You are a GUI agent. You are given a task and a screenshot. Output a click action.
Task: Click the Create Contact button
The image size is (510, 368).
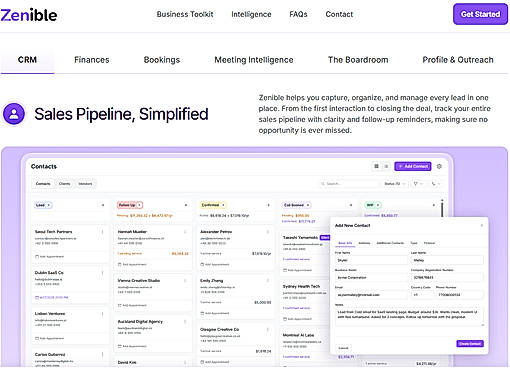tap(470, 344)
